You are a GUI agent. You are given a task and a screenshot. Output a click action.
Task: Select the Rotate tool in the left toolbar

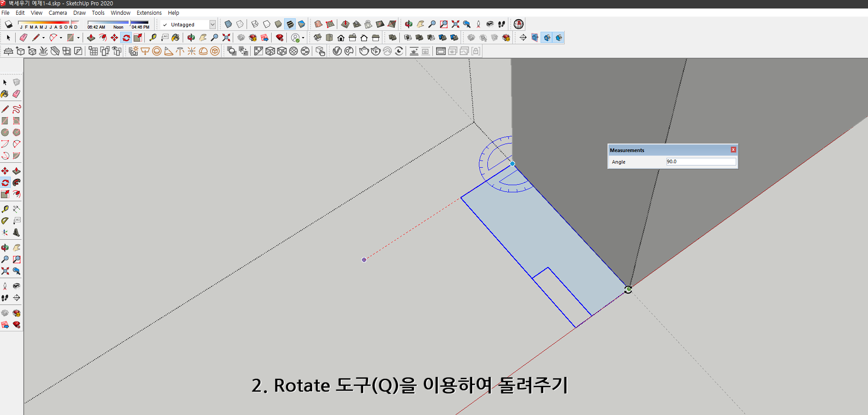(5, 182)
